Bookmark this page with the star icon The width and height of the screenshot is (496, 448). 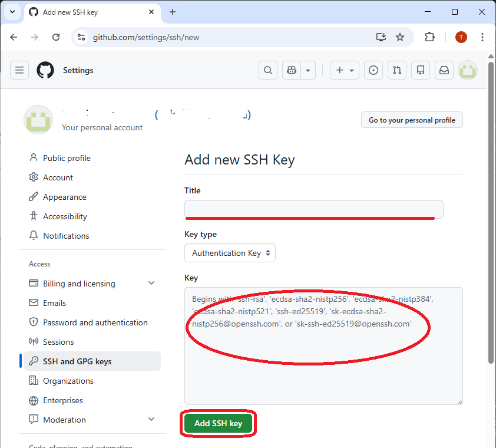click(x=400, y=37)
